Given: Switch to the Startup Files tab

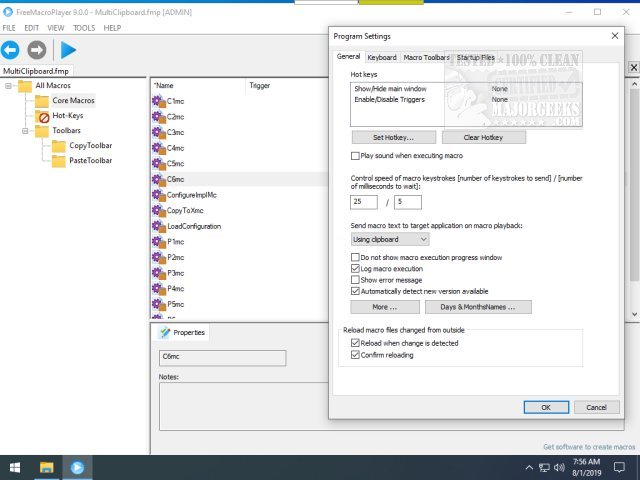Looking at the screenshot, I should click(x=476, y=58).
